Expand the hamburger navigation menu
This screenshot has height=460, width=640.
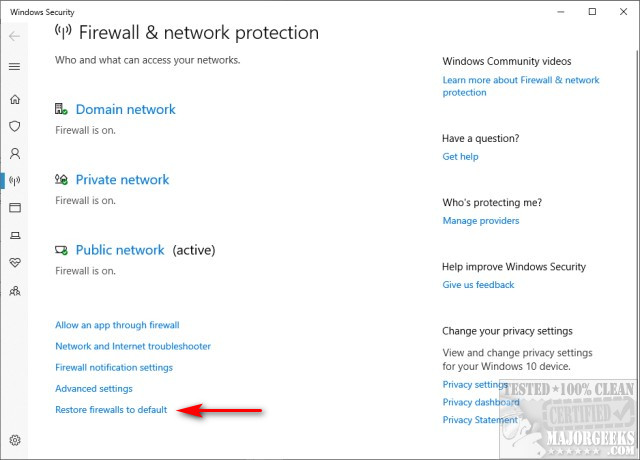14,66
